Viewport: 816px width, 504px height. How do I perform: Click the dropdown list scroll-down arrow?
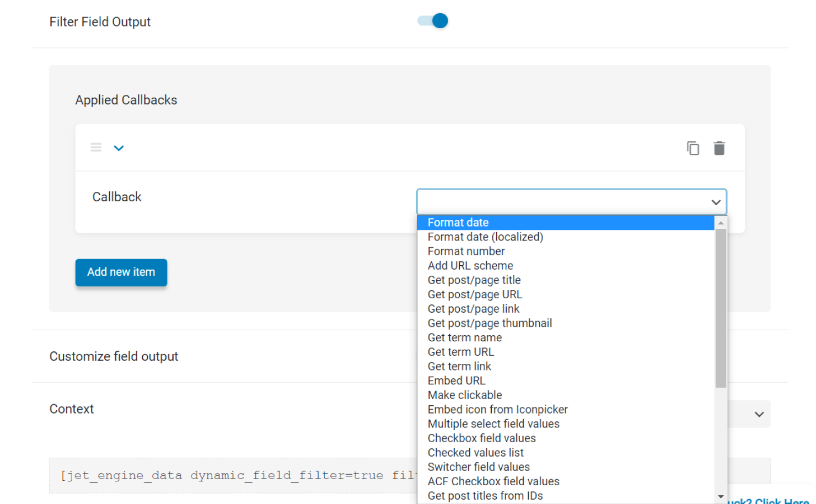pos(721,497)
